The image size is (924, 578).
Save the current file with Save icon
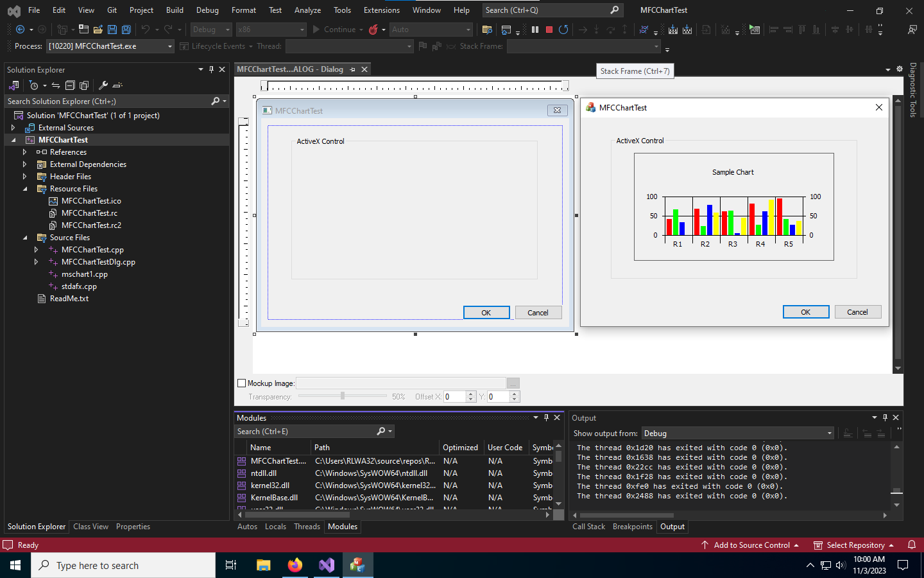point(112,30)
